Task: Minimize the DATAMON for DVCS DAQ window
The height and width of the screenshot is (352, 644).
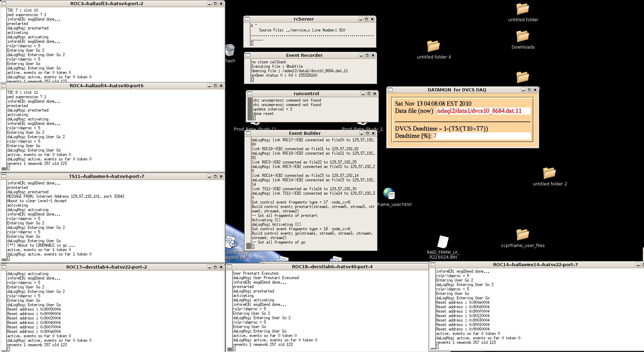Action: click(523, 90)
